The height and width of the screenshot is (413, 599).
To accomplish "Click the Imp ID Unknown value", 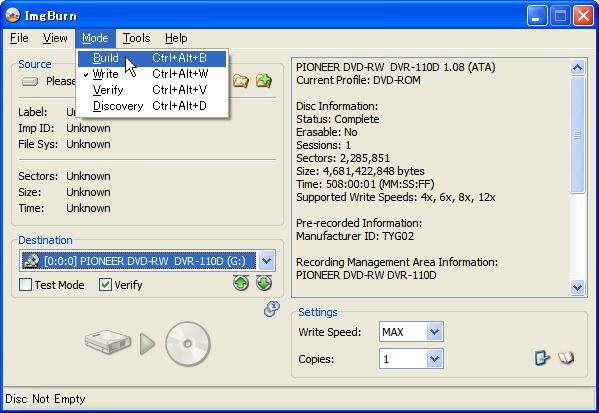I will pyautogui.click(x=88, y=128).
